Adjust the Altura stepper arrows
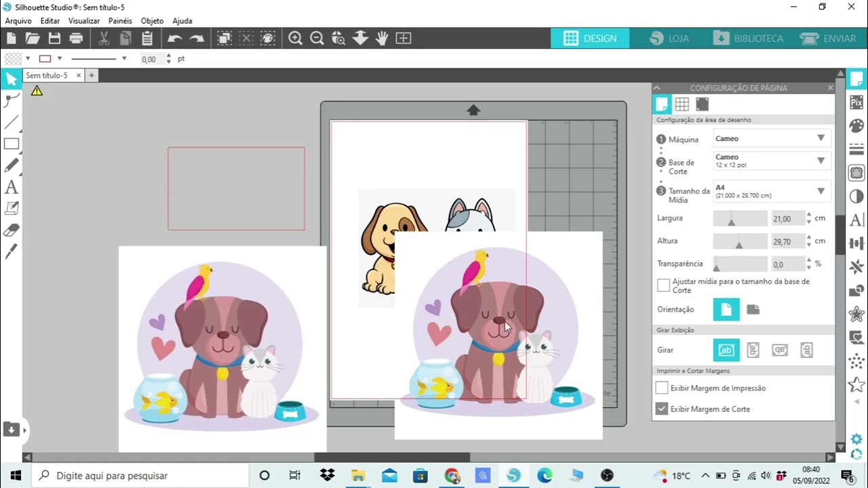The height and width of the screenshot is (488, 868). coord(808,241)
